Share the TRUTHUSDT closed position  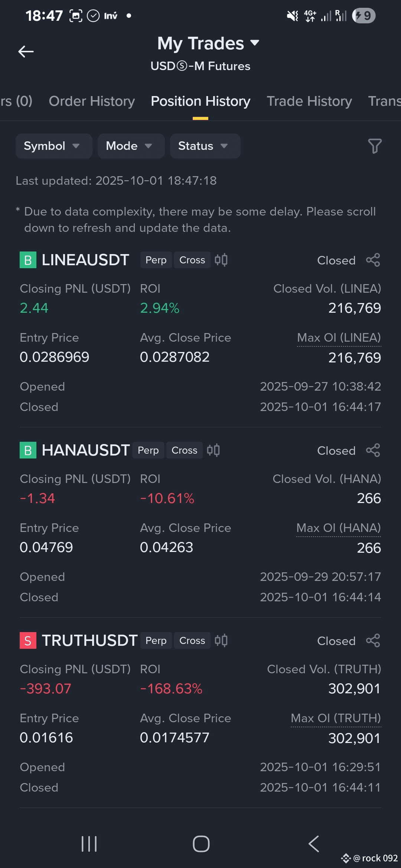[373, 641]
